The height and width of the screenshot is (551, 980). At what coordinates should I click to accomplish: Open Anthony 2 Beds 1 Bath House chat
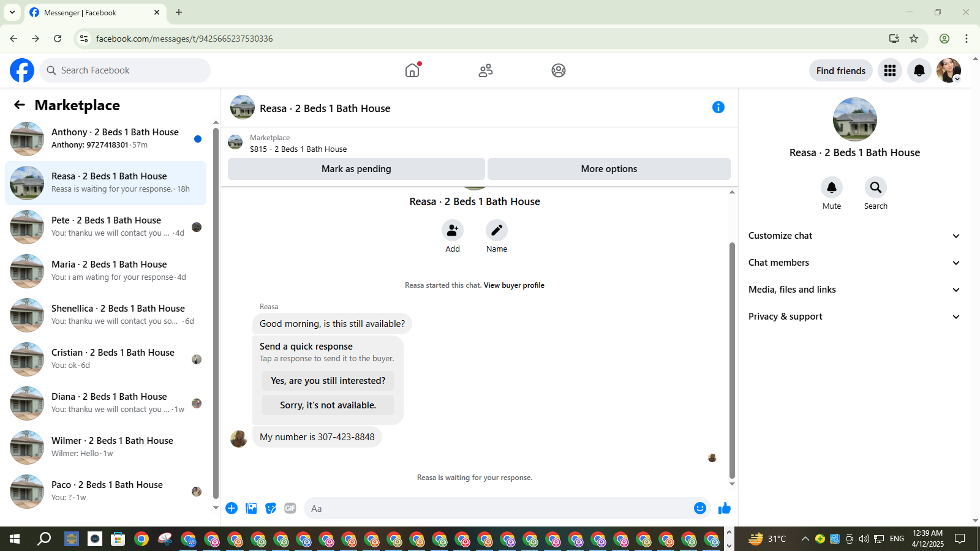[106, 139]
